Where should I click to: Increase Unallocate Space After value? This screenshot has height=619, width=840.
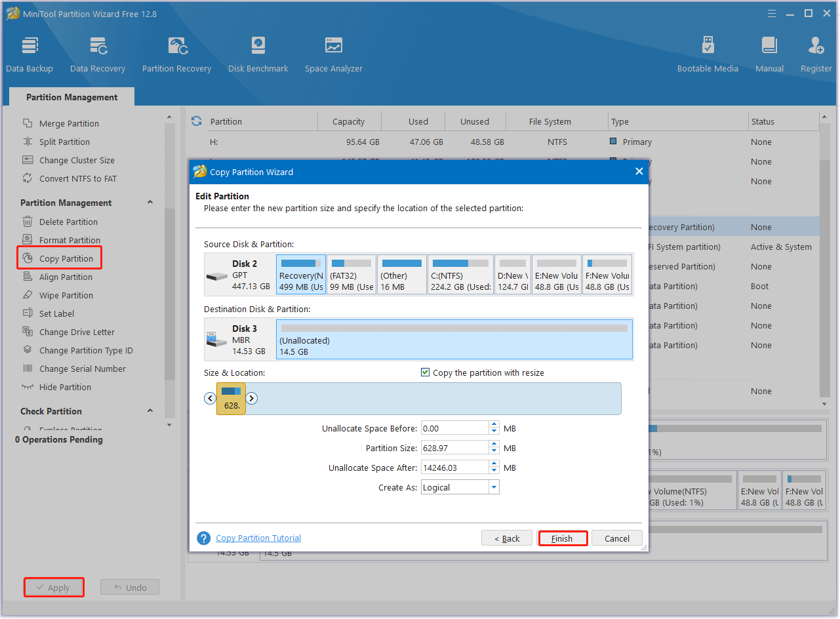coord(494,464)
